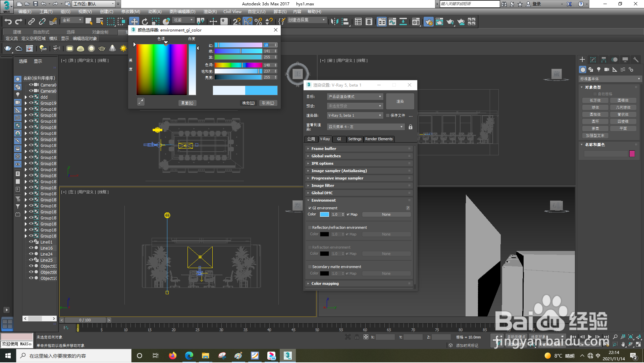Click 重置(R) in color selector
Viewport: 644px width, 363px height.
tap(187, 103)
